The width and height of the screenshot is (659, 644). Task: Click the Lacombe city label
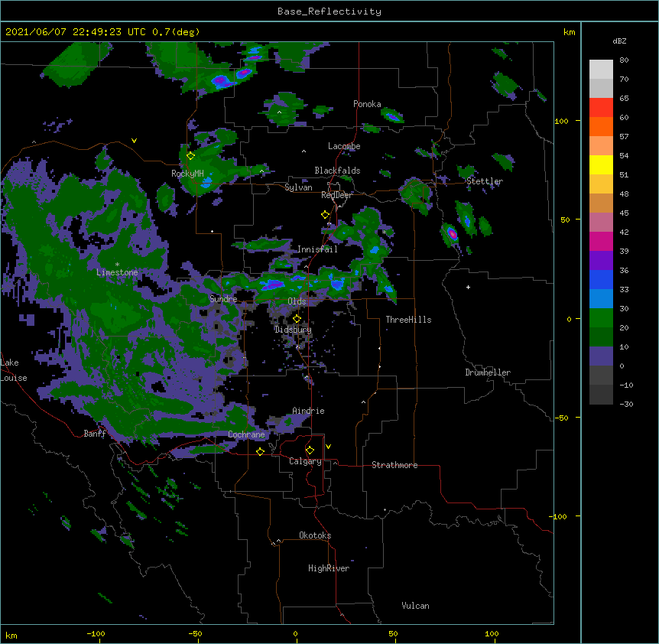pyautogui.click(x=344, y=146)
